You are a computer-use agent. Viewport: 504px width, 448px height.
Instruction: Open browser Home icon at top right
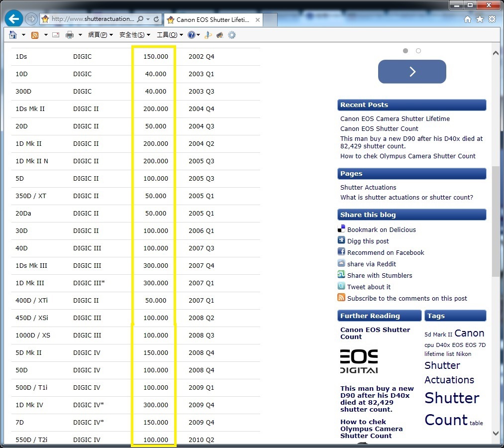(x=468, y=19)
